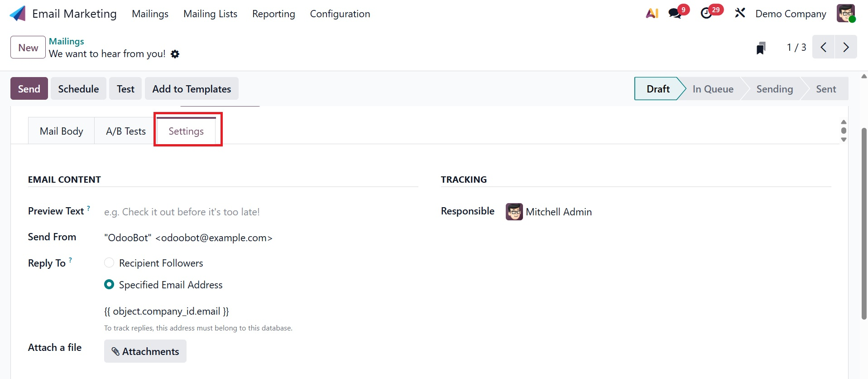Open the activities clock icon
Viewport: 868px width, 379px height.
tap(706, 14)
